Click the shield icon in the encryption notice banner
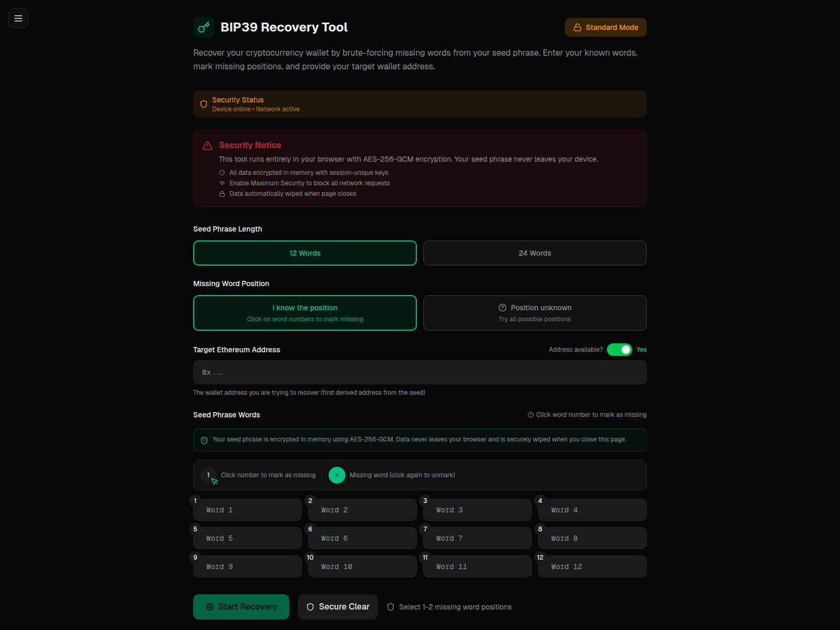 204,440
